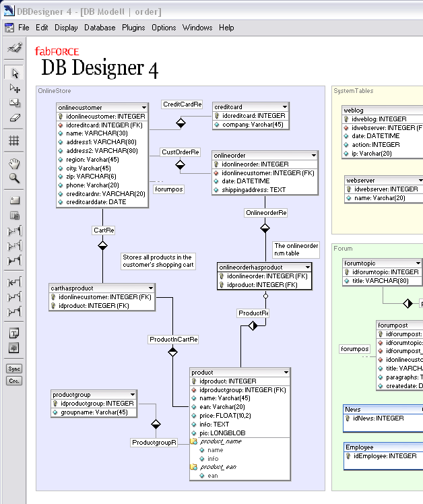Select the CustOrderRe relation label
This screenshot has height=504, width=423.
pos(181,152)
